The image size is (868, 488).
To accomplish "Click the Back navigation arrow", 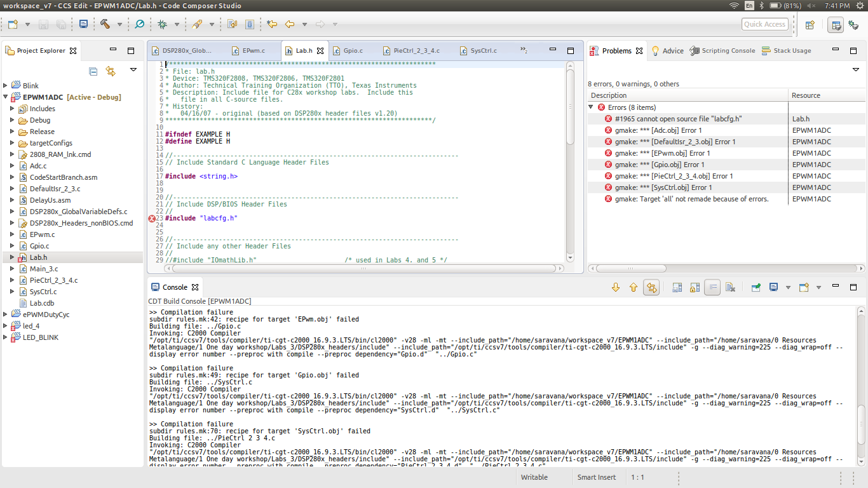I will pos(290,24).
